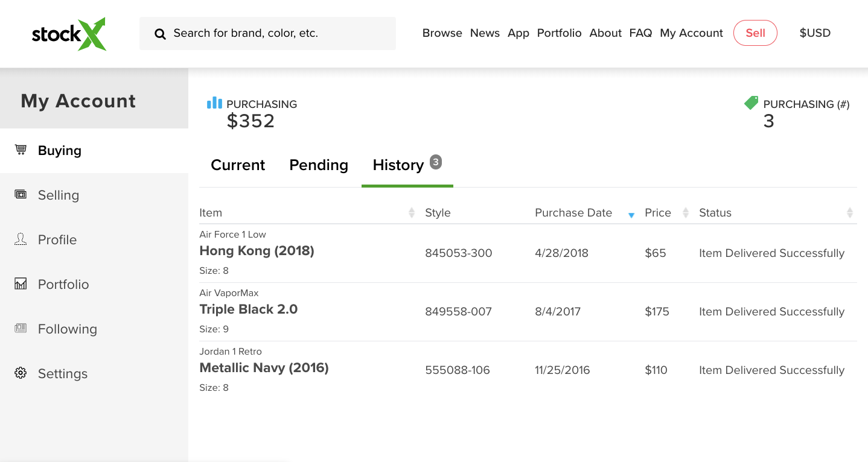
Task: Go to Portfolio in the sidebar
Action: 94,285
